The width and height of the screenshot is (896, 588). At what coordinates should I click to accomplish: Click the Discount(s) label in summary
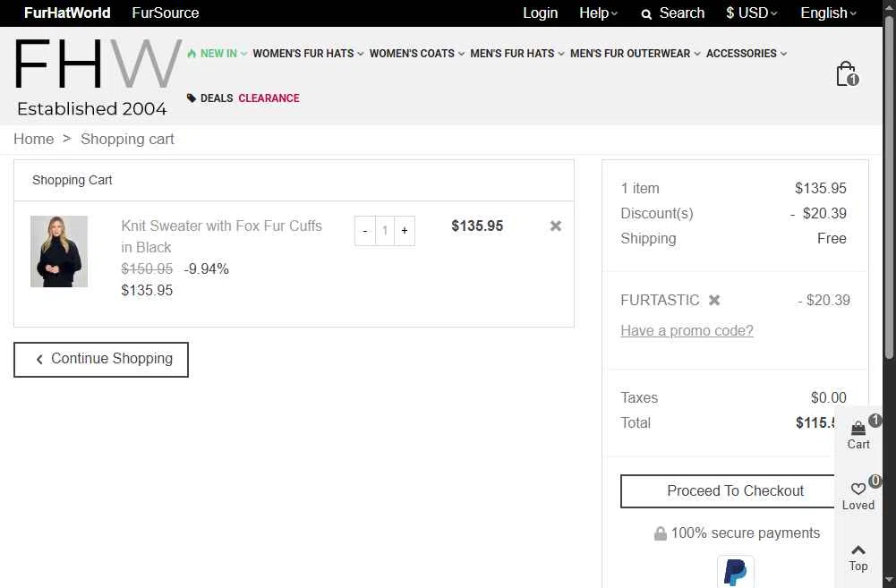pos(657,213)
